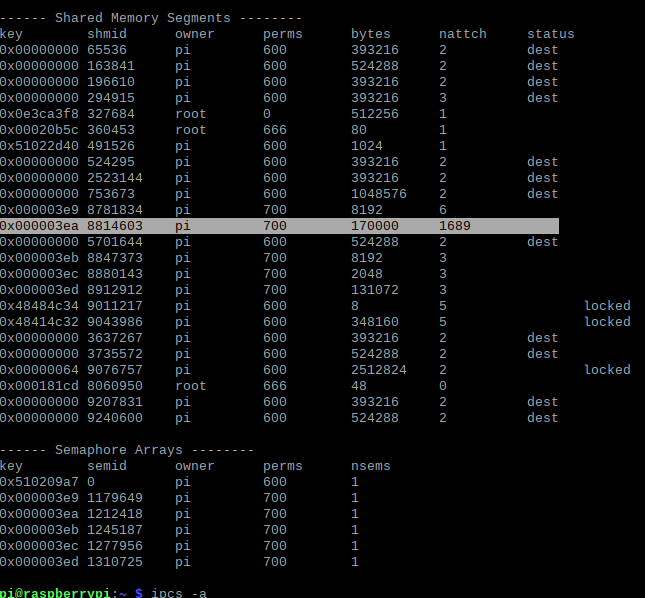
Task: Select shmid value 327684
Action: [111, 114]
